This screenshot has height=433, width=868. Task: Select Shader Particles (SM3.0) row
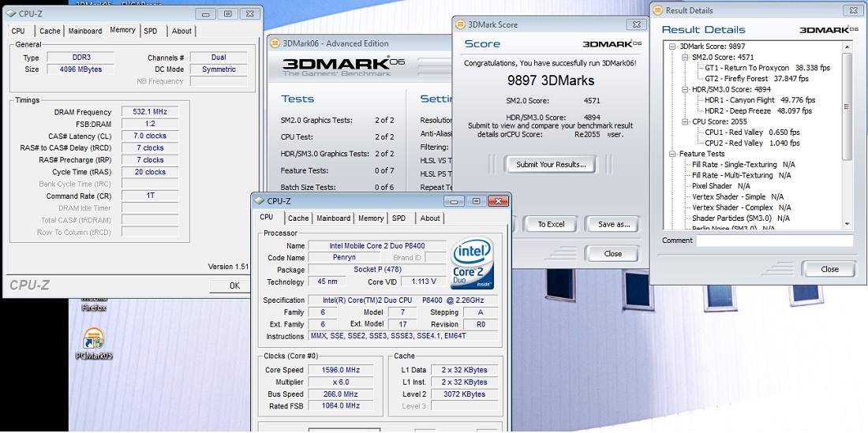(740, 218)
